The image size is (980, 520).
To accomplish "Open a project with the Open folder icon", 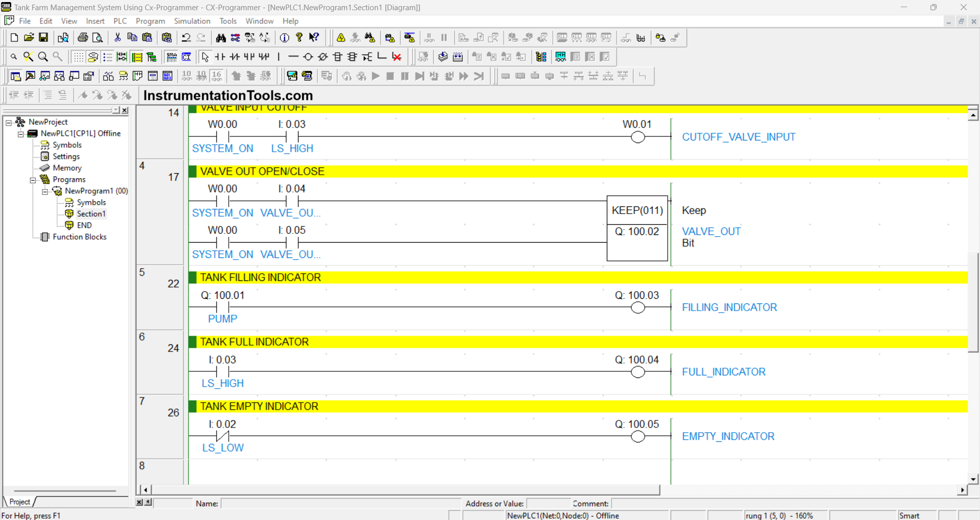I will tap(29, 37).
